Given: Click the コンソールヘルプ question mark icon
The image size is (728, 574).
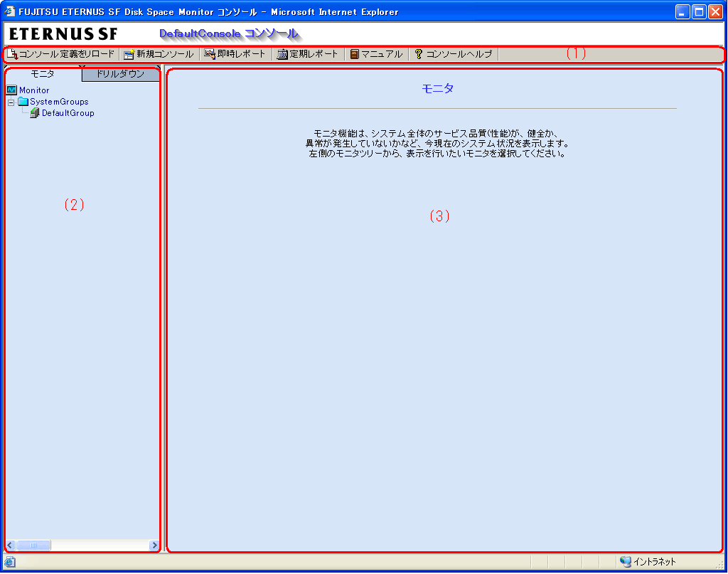Looking at the screenshot, I should (x=418, y=54).
